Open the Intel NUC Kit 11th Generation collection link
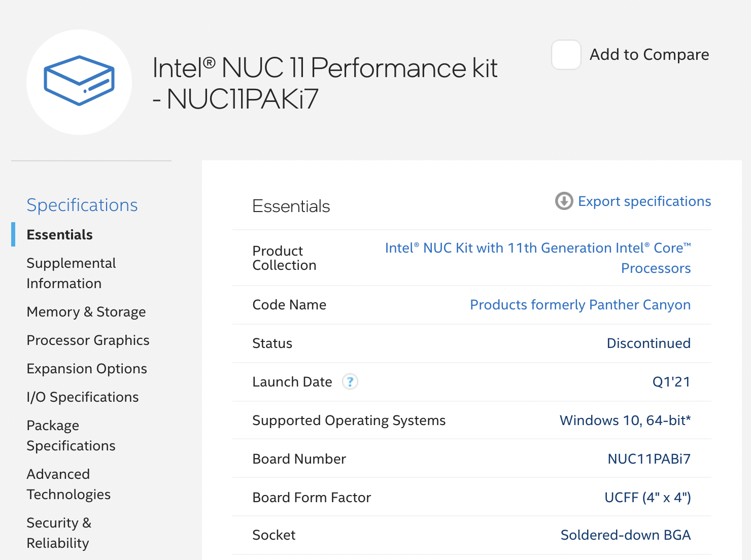Screen dimensions: 751x560 click(x=538, y=258)
